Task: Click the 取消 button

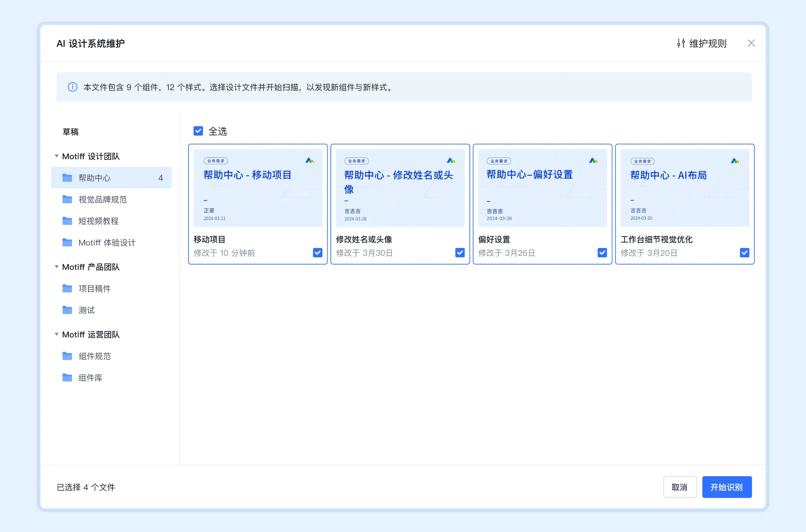Action: [680, 487]
